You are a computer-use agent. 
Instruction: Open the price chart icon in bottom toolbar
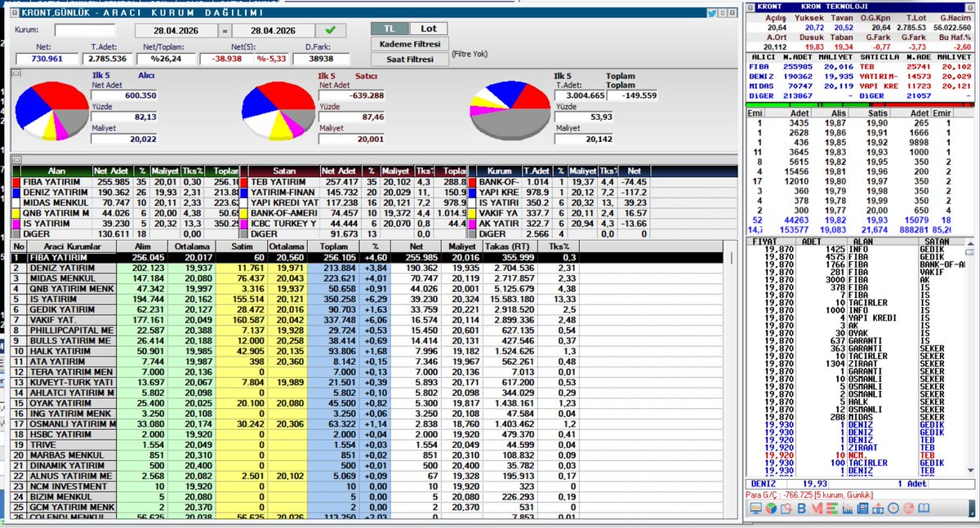[848, 508]
